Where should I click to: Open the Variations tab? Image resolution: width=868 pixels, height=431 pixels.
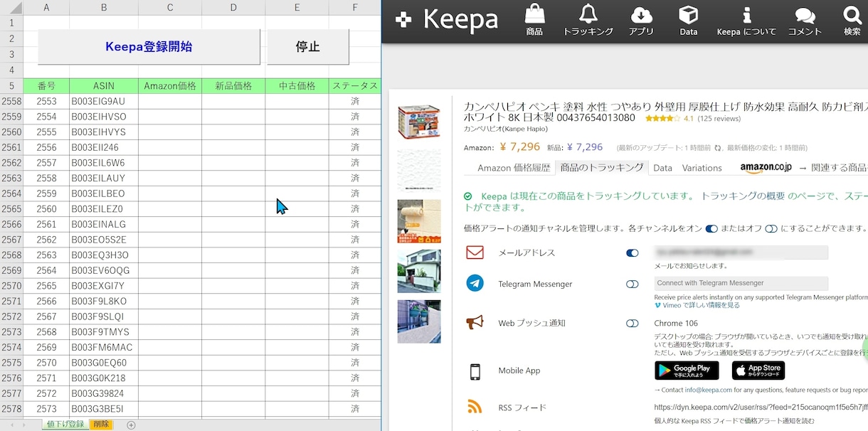[x=702, y=168]
